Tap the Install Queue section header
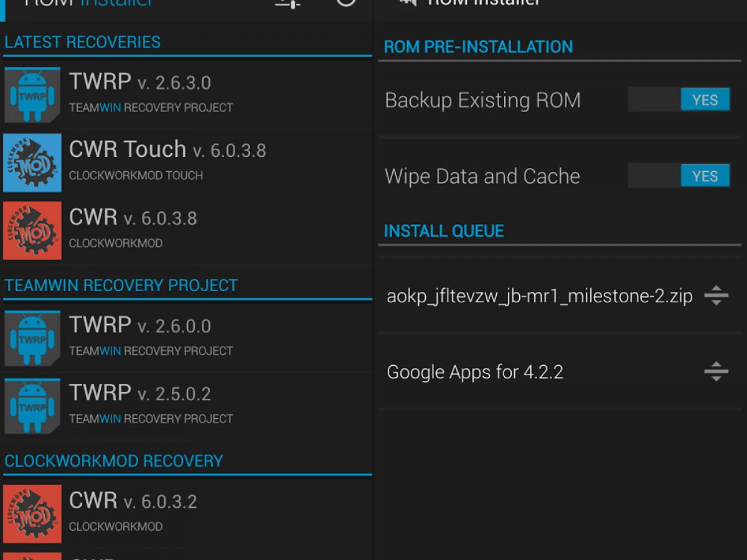 (x=444, y=231)
